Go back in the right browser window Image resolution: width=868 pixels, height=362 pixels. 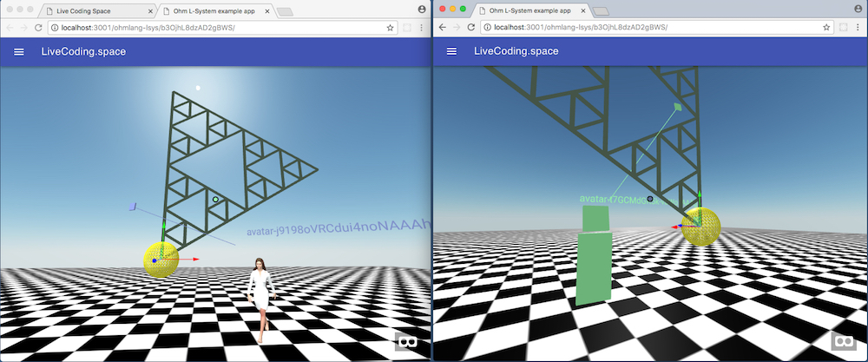pos(442,28)
